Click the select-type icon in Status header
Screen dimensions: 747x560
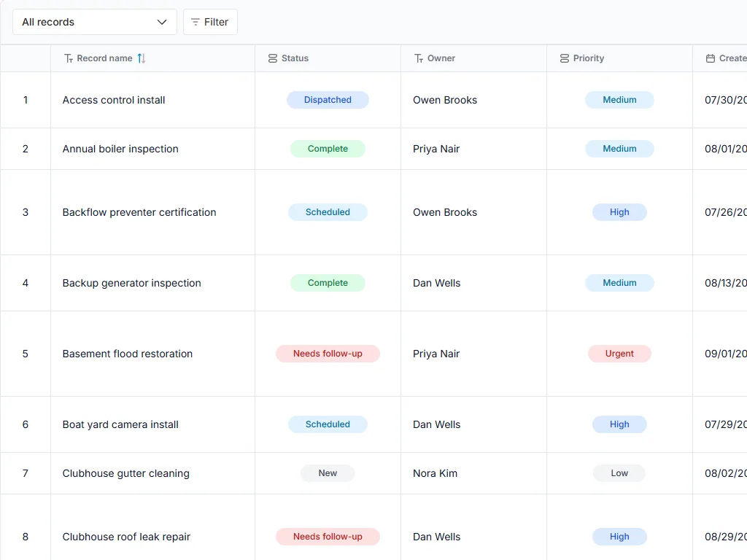tap(273, 58)
